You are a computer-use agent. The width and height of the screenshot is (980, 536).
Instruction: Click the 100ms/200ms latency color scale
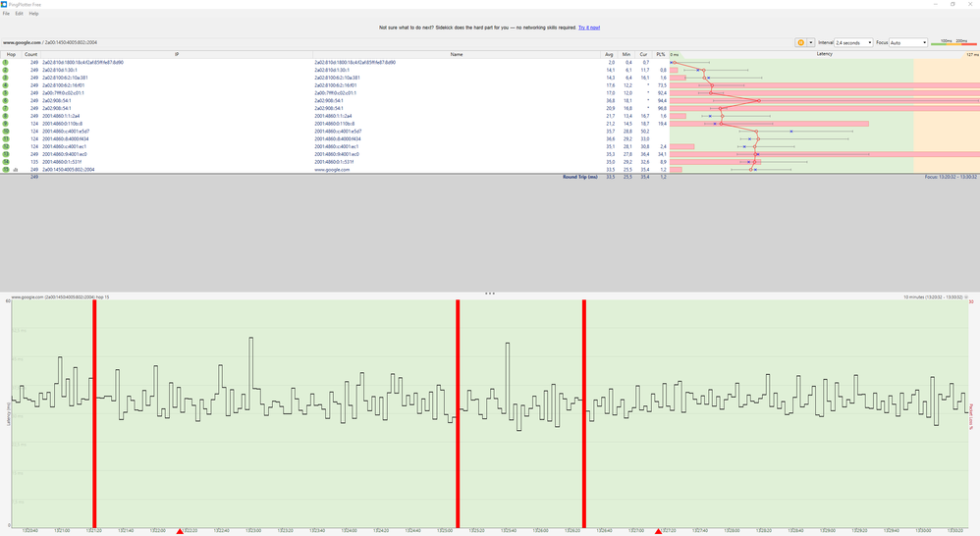(953, 42)
